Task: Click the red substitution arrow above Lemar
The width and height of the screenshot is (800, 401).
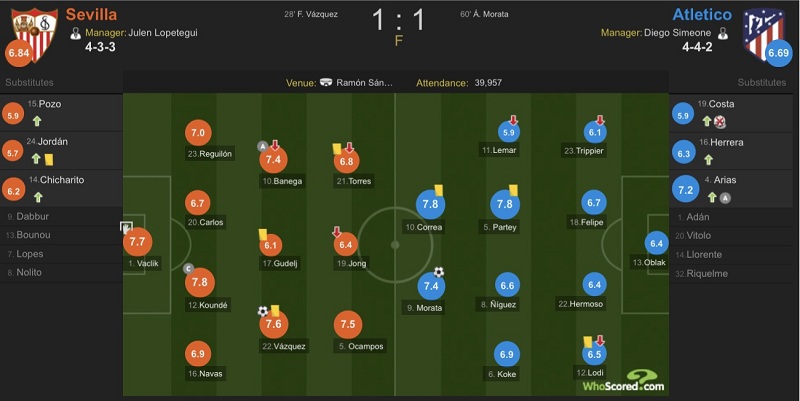Action: point(513,120)
